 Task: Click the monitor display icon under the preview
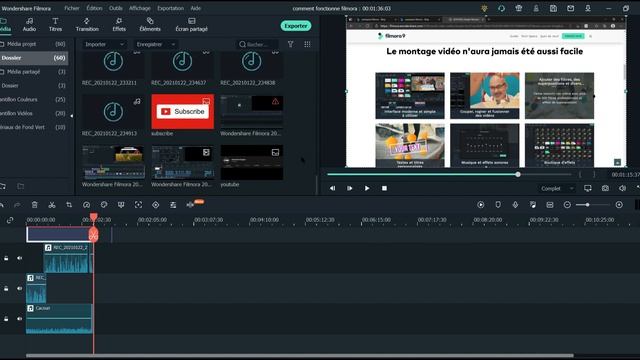[588, 188]
